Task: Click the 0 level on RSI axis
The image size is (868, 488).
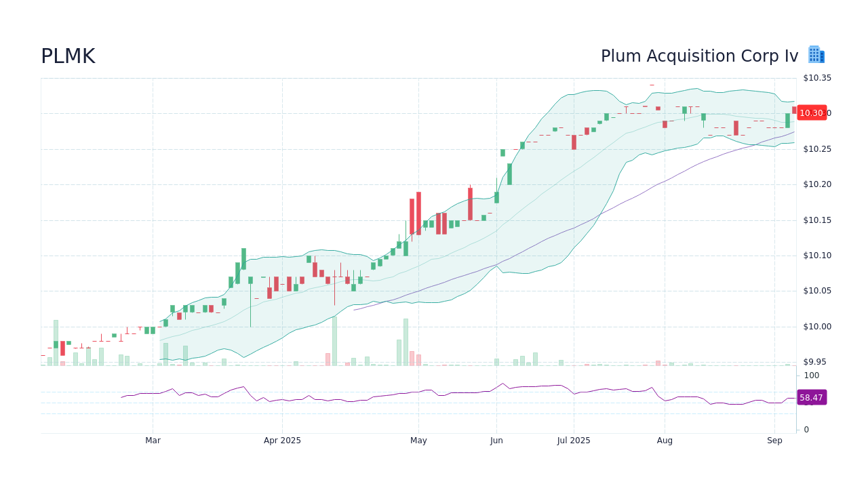Action: pos(806,430)
